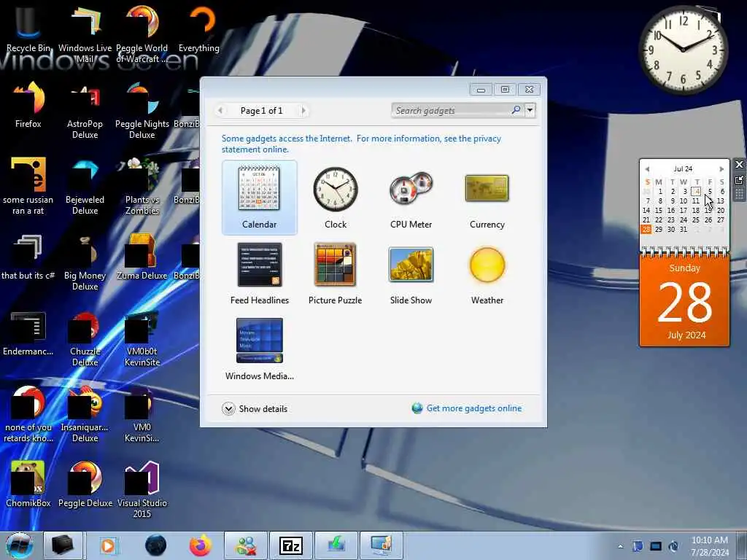The width and height of the screenshot is (747, 560).
Task: Click the search magnifier icon in gadget gallery
Action: tap(516, 111)
